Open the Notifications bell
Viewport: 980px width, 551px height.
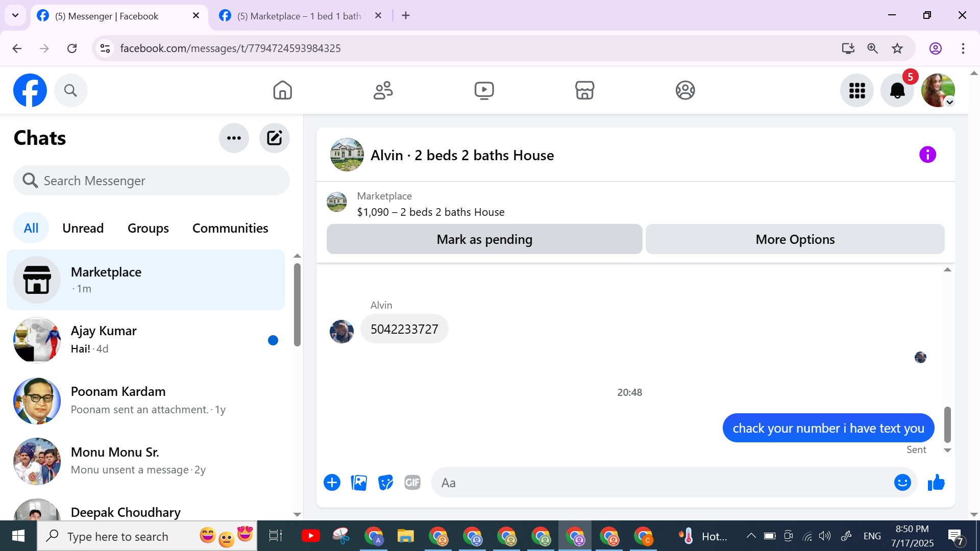point(897,90)
